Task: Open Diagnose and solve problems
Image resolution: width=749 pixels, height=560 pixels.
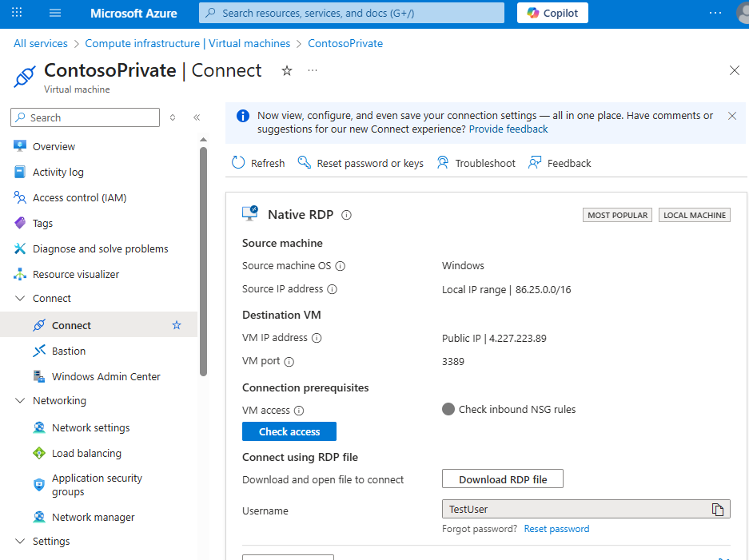Action: click(98, 248)
